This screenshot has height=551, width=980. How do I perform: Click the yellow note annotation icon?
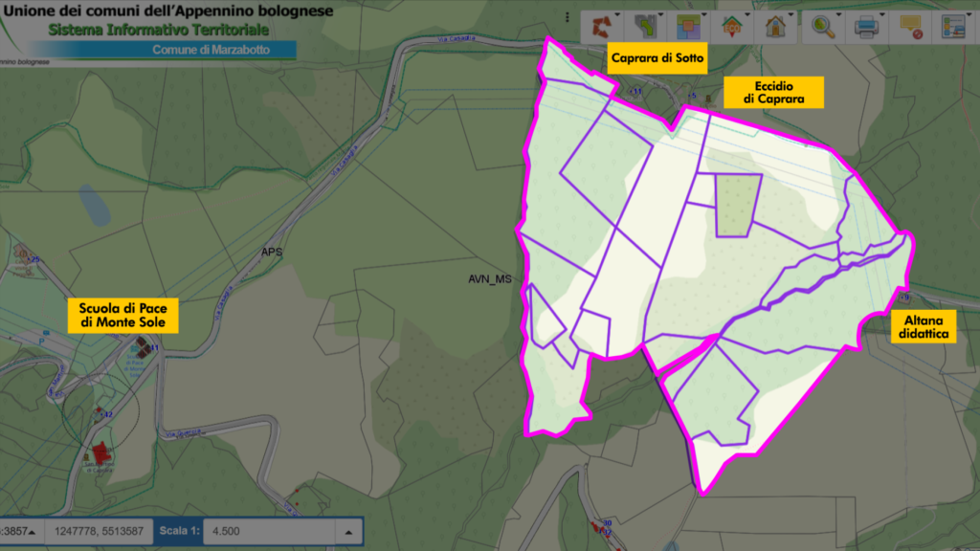coord(910,27)
